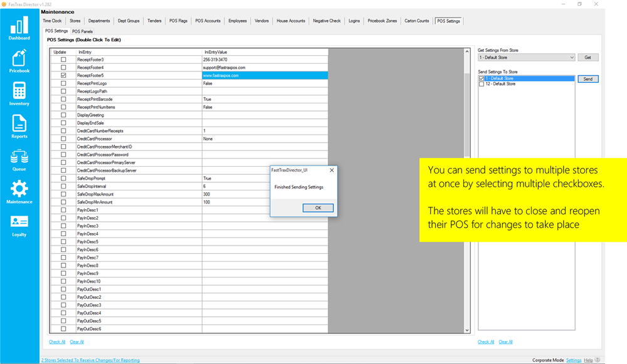
Task: Click the IniEntryValue column header
Action: click(x=265, y=52)
